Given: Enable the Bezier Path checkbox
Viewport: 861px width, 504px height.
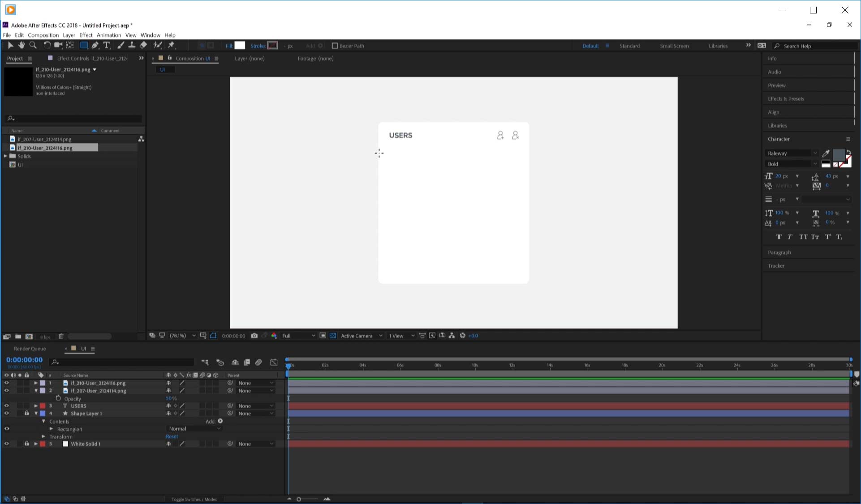Looking at the screenshot, I should (x=335, y=46).
